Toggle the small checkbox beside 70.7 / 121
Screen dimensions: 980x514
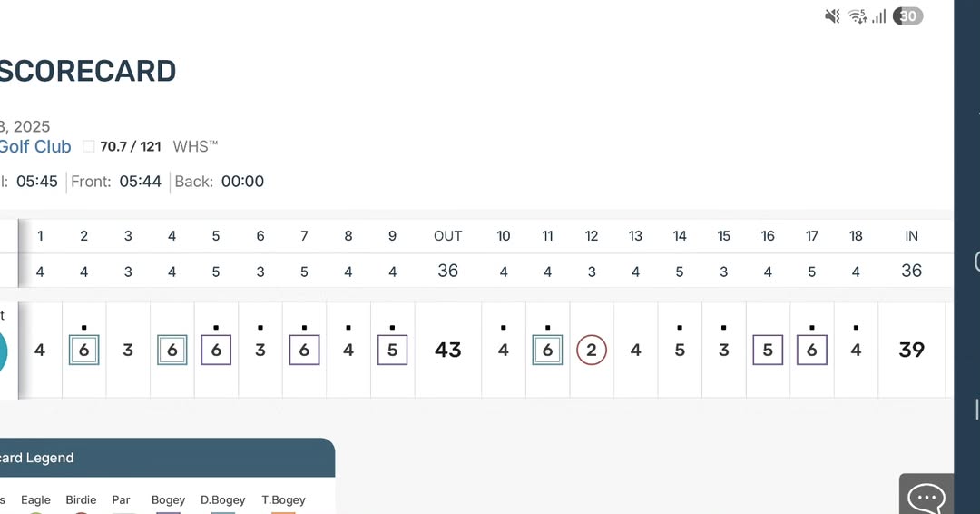pyautogui.click(x=89, y=146)
